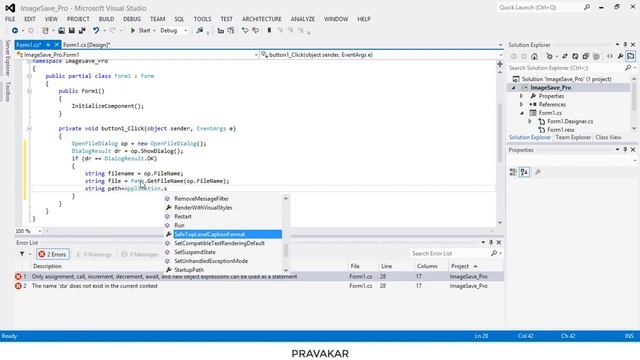Viewport: 640px width, 360px height.
Task: Collapse the Form1 class outlining region
Action: [x=29, y=76]
